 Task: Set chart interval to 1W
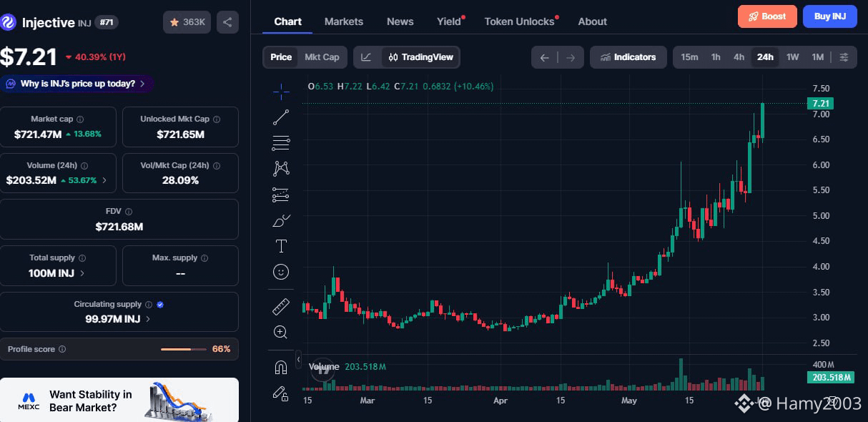coord(792,57)
